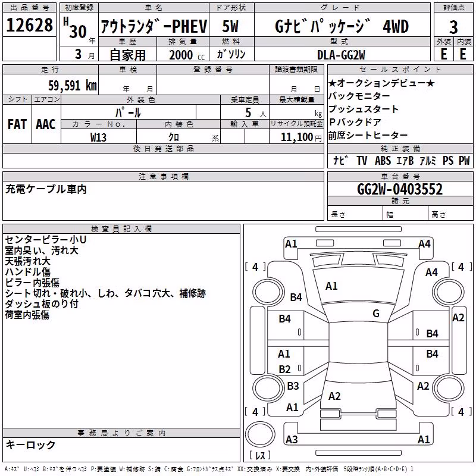Click the 後日発送部品 section header

[163, 148]
